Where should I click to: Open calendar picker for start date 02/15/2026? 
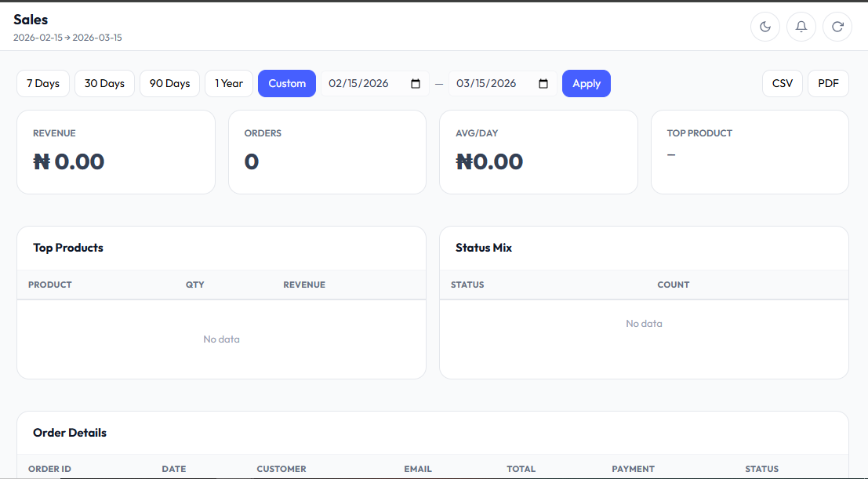click(416, 84)
